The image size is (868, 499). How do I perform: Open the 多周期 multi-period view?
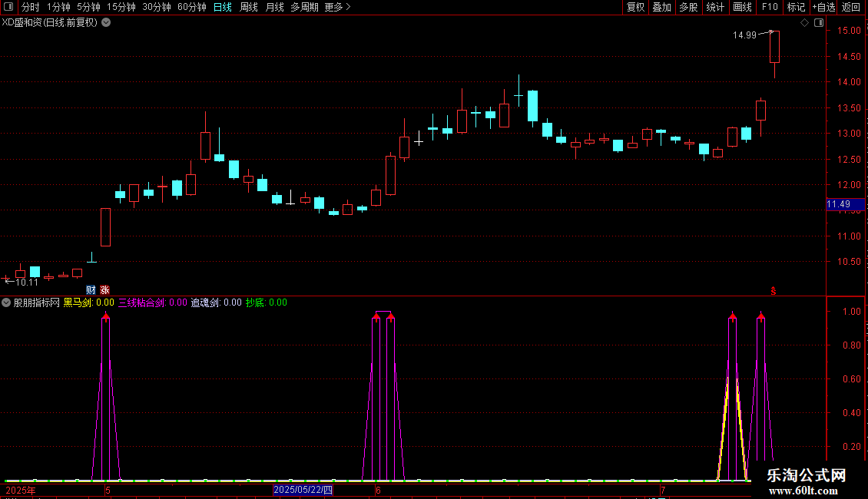[304, 7]
